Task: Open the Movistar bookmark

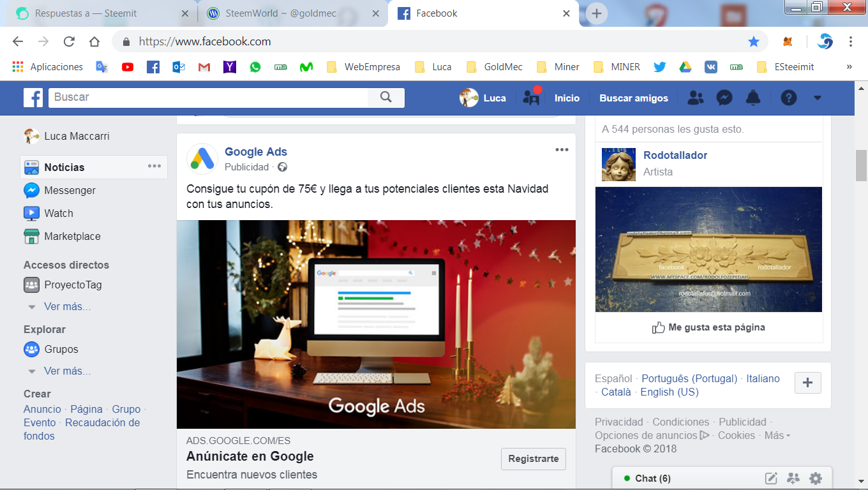Action: 306,67
